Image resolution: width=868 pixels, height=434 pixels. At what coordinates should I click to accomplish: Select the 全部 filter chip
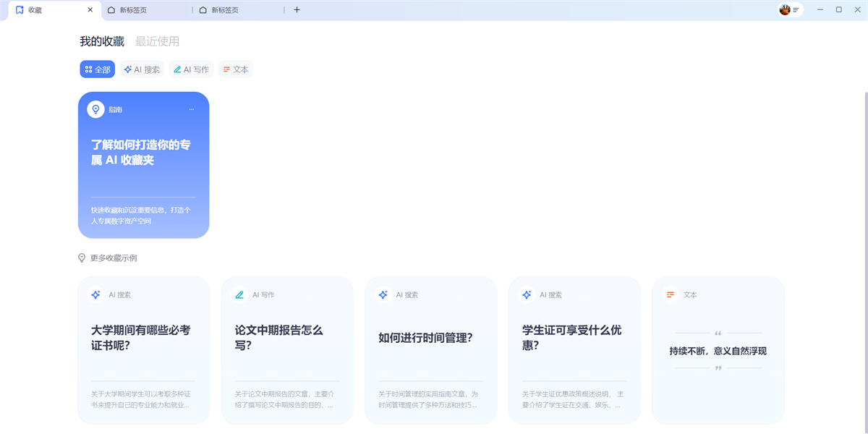[98, 69]
